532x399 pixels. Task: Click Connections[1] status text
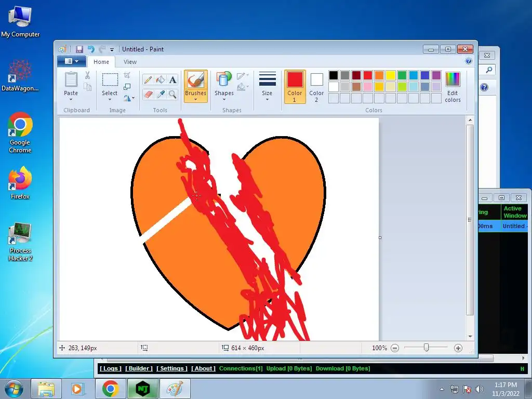tap(241, 368)
